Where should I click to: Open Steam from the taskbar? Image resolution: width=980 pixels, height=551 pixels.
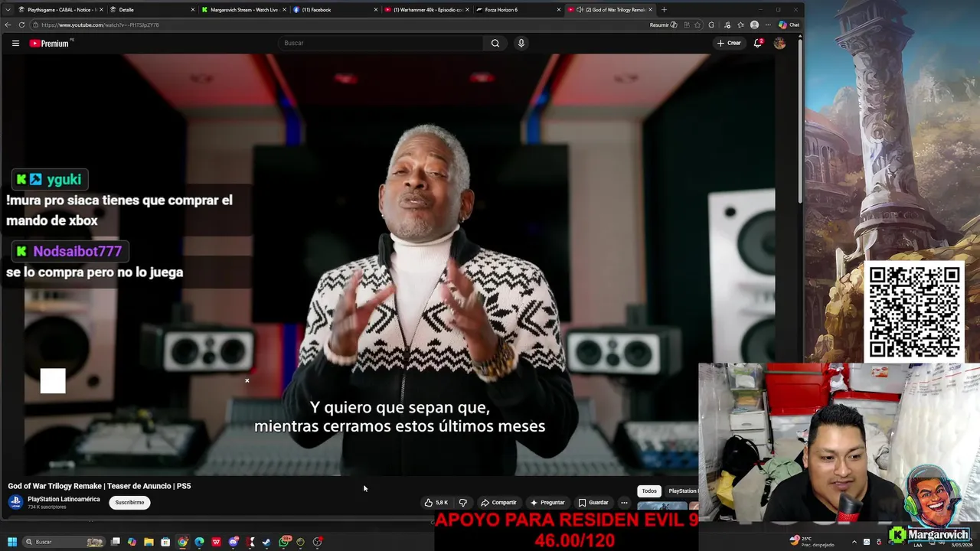(x=266, y=542)
